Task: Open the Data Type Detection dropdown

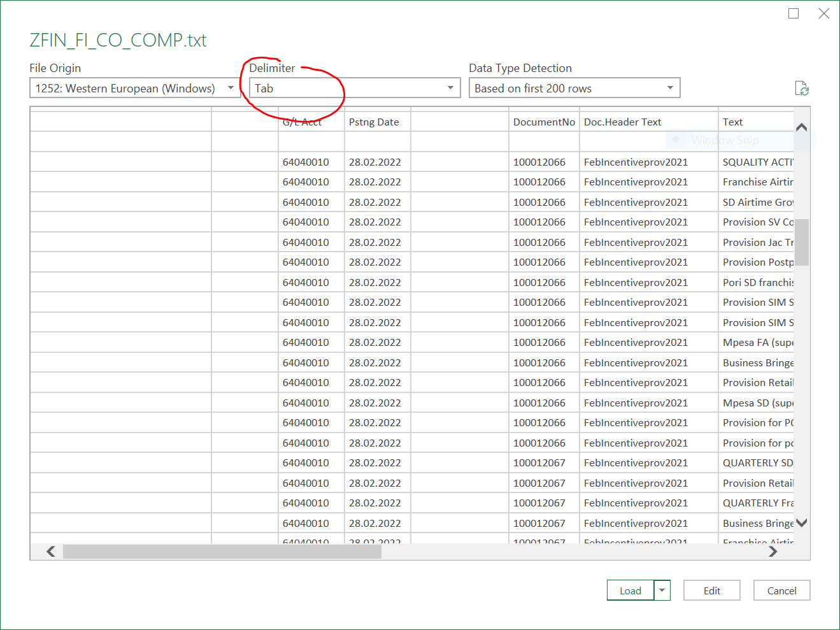Action: pyautogui.click(x=574, y=88)
